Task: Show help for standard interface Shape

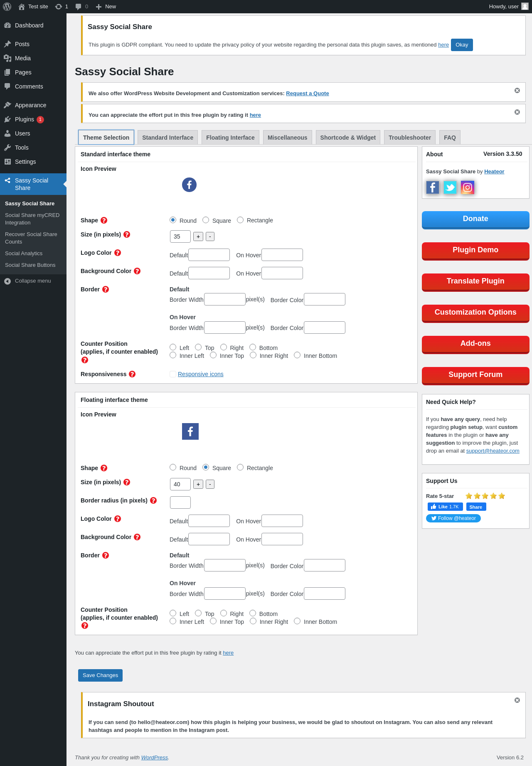Action: click(x=104, y=220)
